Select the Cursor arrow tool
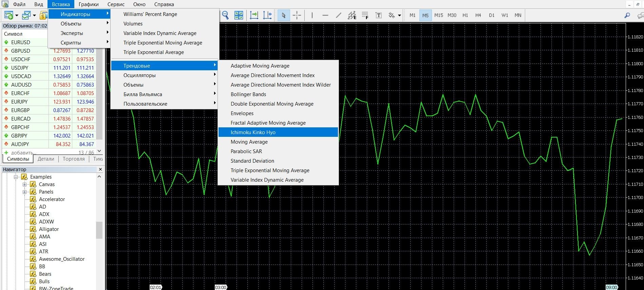 [x=284, y=15]
